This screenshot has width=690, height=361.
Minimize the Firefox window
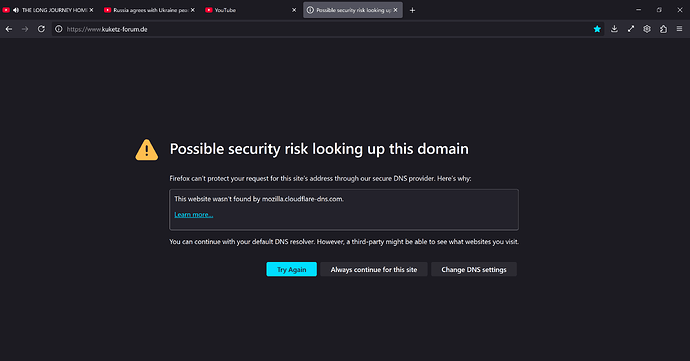click(x=639, y=10)
